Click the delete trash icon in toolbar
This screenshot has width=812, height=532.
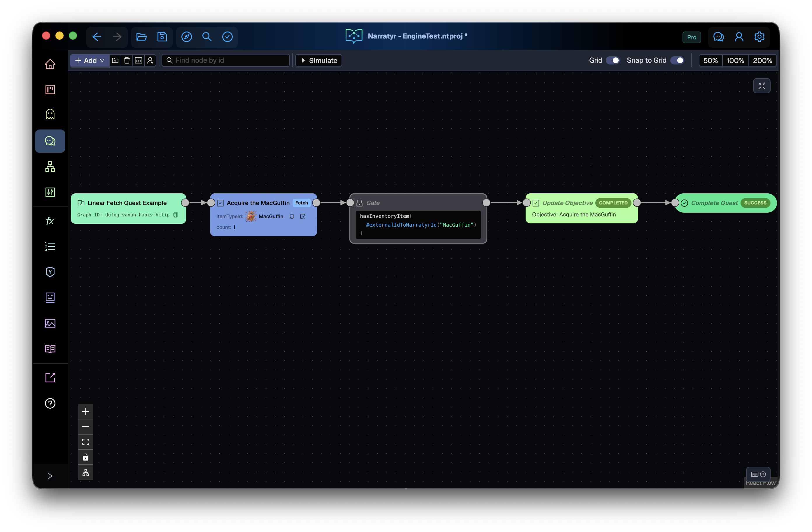(127, 60)
